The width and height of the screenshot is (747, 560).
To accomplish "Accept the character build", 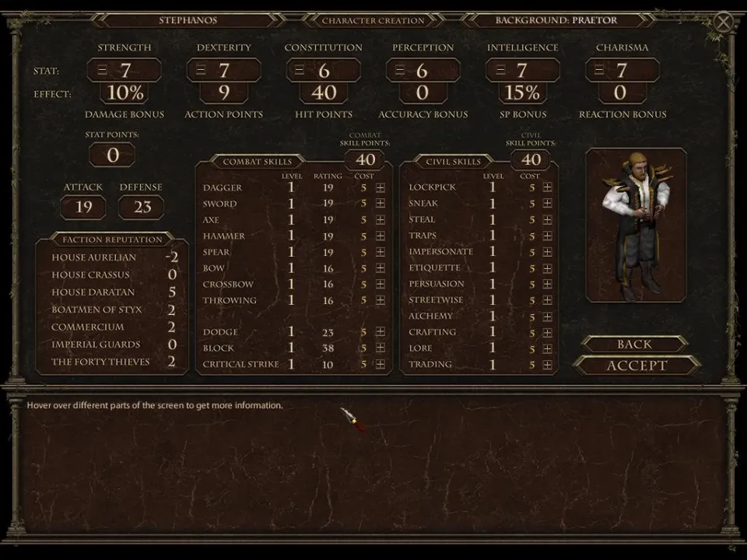I will 637,366.
